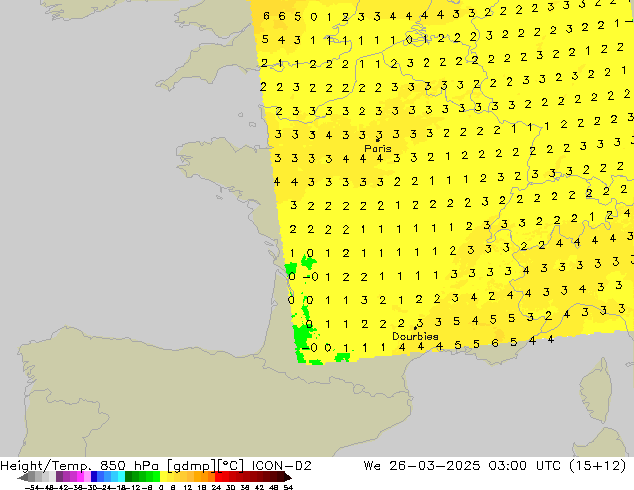Image resolution: width=634 pixels, height=490 pixels.
Task: Pick the dark blue swatch in the legend
Action: point(94,477)
